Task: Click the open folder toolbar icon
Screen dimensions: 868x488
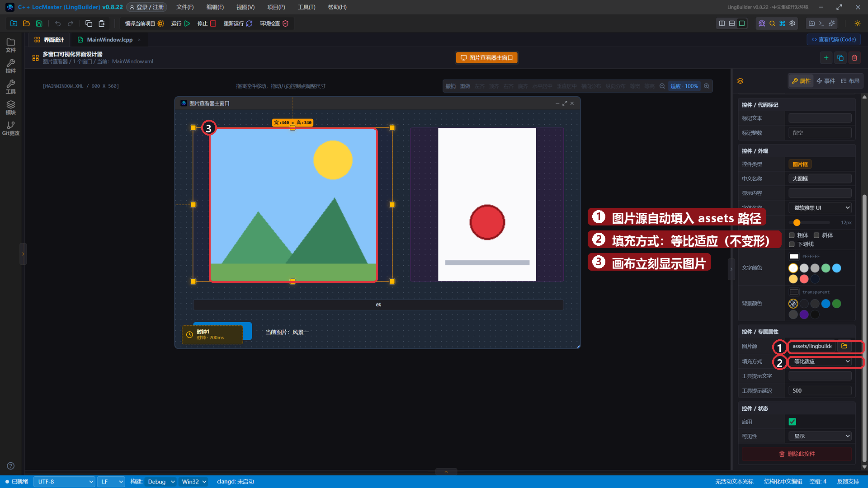Action: click(26, 23)
